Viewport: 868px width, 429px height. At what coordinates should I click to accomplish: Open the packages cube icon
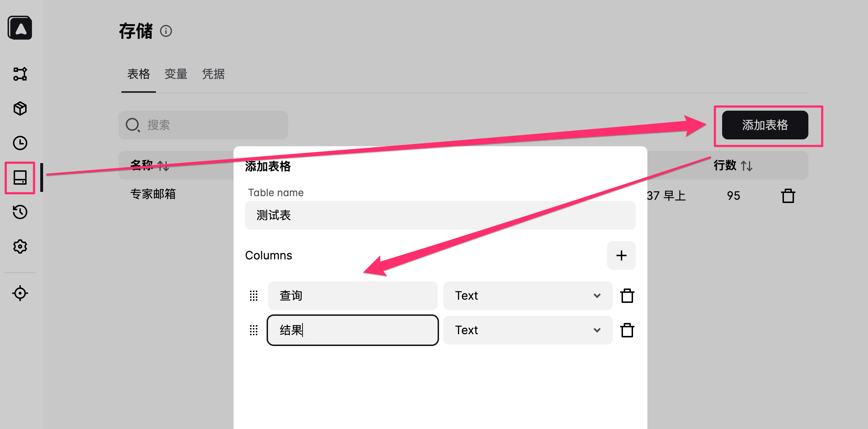20,109
